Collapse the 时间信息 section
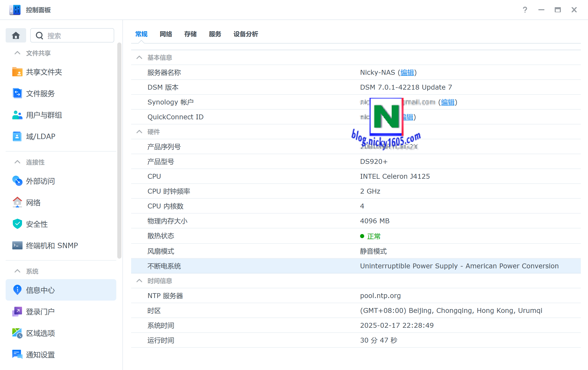 [x=139, y=281]
